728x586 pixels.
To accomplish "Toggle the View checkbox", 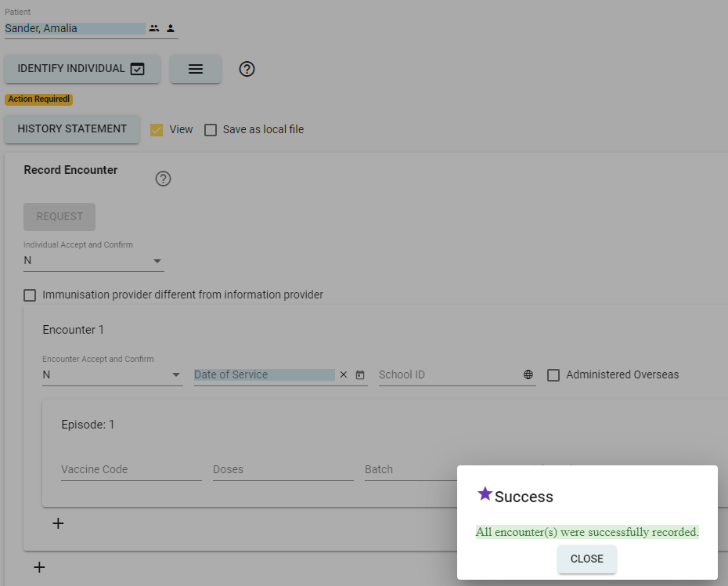I will coord(157,129).
